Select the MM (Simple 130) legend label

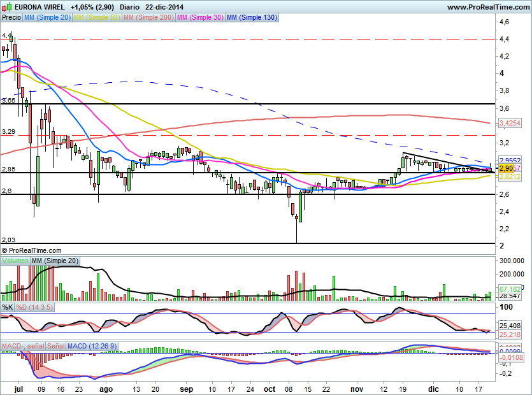pos(252,17)
